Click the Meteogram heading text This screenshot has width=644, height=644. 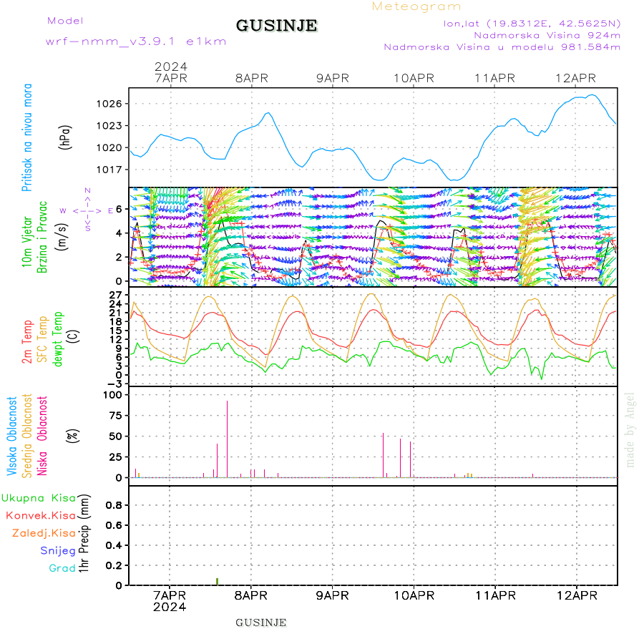click(x=416, y=6)
